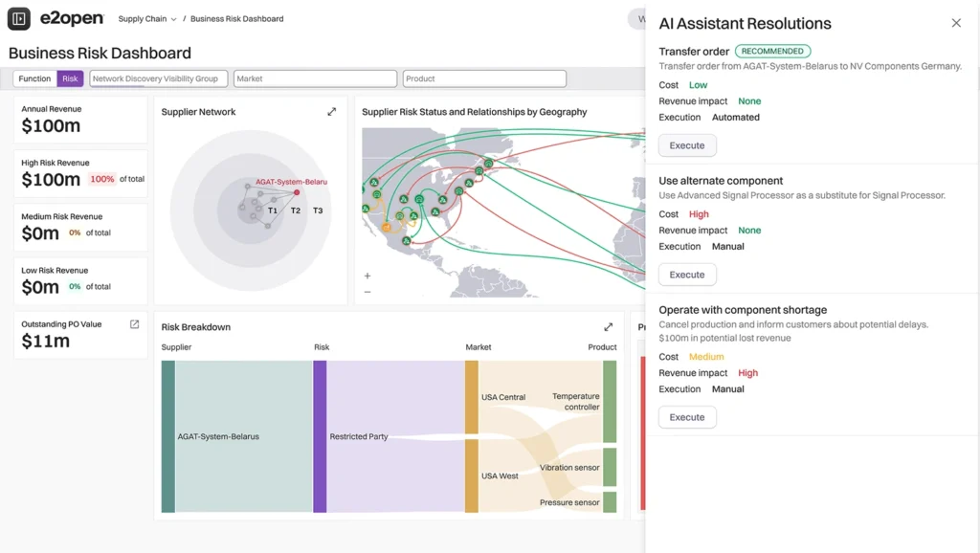Click the Transfer order heading
The width and height of the screenshot is (980, 553).
pos(694,52)
